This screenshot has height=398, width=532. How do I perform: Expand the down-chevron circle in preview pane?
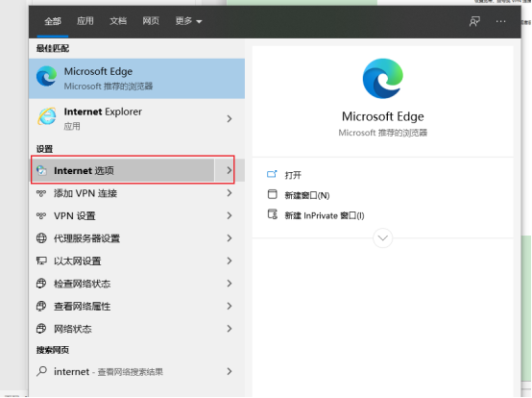pos(383,238)
